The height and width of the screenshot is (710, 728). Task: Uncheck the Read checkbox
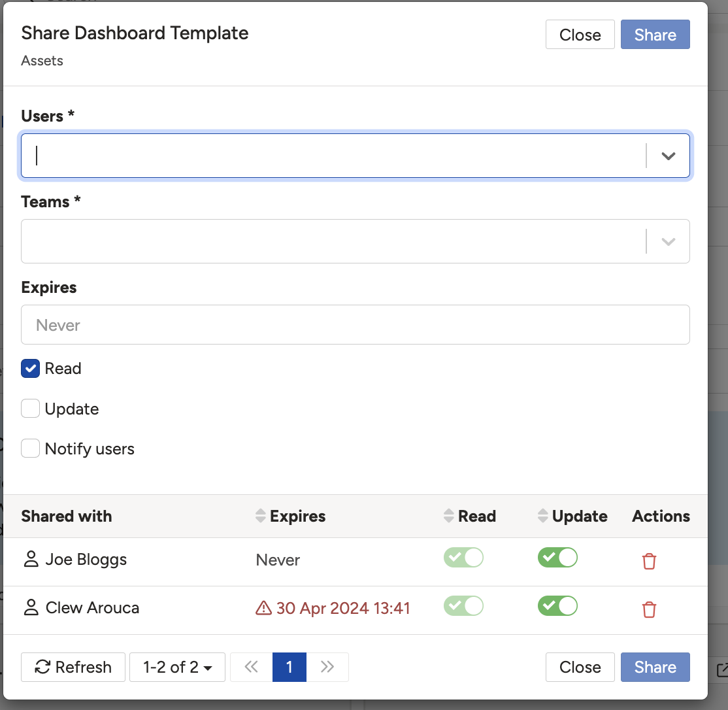30,369
